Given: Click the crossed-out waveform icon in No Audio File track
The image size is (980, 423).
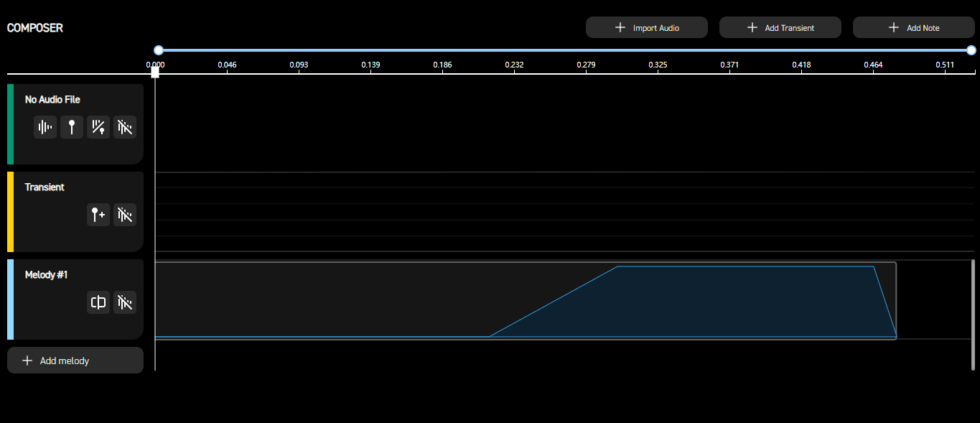Looking at the screenshot, I should (125, 128).
